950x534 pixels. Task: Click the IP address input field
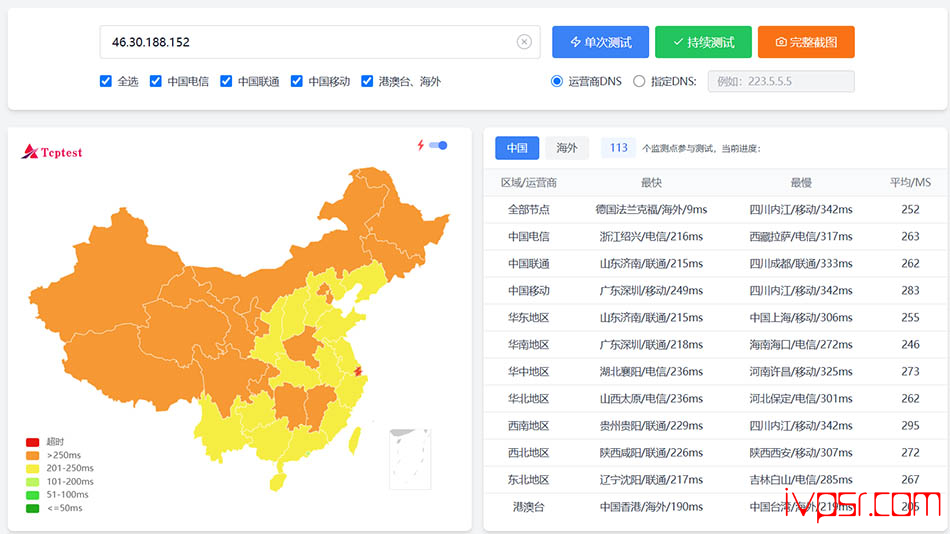tap(320, 42)
